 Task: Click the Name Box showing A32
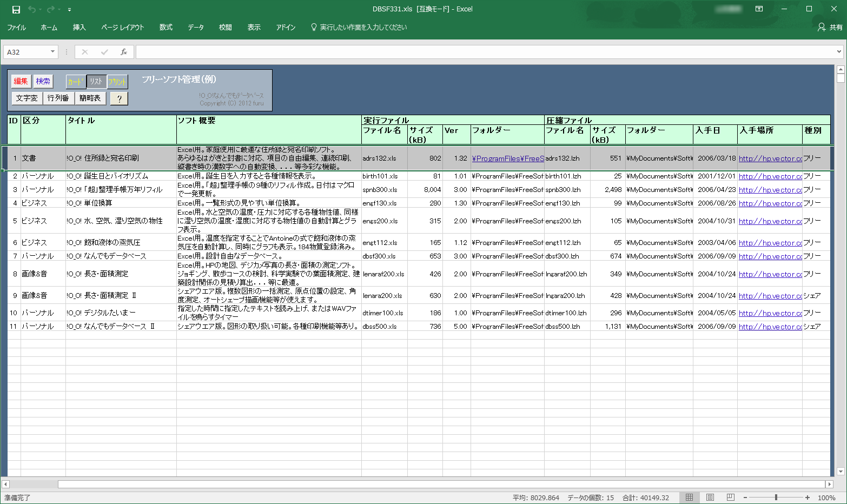(x=26, y=52)
